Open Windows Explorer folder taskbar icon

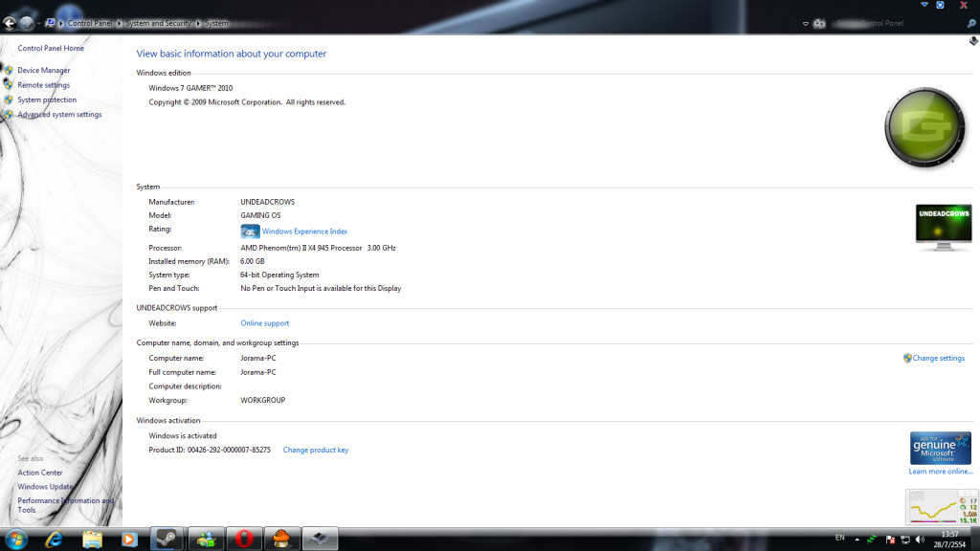[x=92, y=540]
